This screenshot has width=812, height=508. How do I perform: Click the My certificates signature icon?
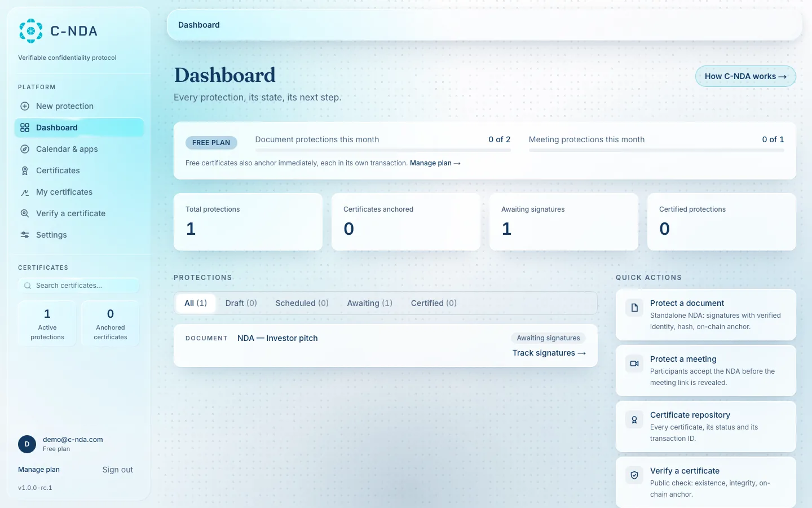[25, 192]
